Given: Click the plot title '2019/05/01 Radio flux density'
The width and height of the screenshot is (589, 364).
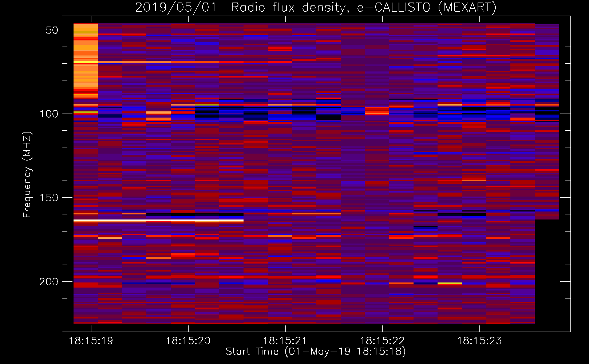Looking at the screenshot, I should [240, 7].
